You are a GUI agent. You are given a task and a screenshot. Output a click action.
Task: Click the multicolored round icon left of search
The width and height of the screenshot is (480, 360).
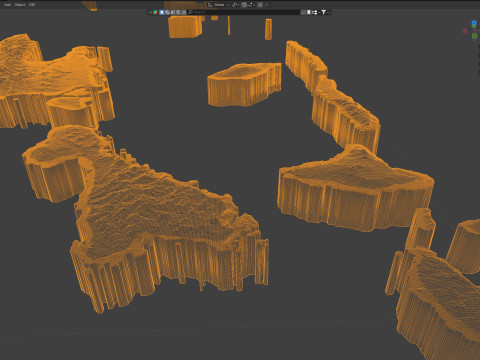click(x=155, y=12)
